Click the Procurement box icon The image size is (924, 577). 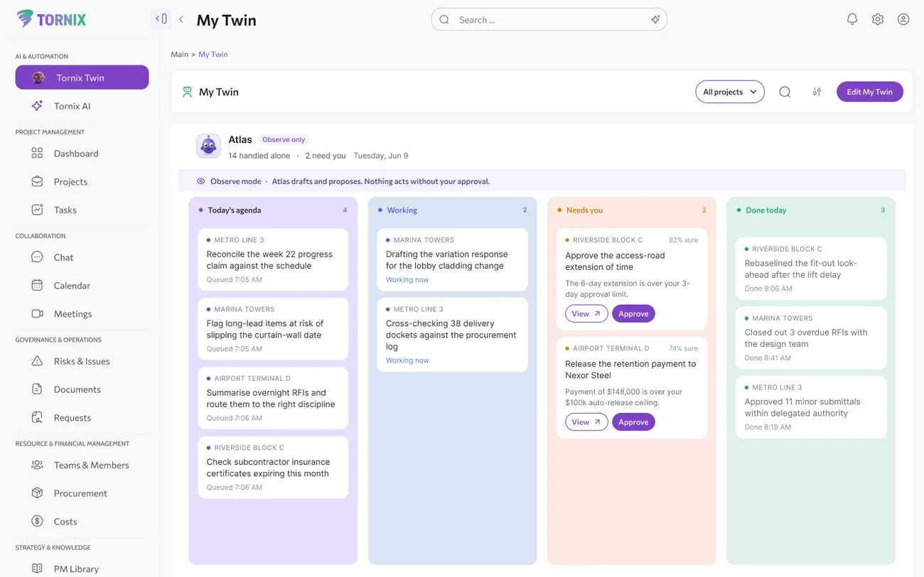coord(37,493)
